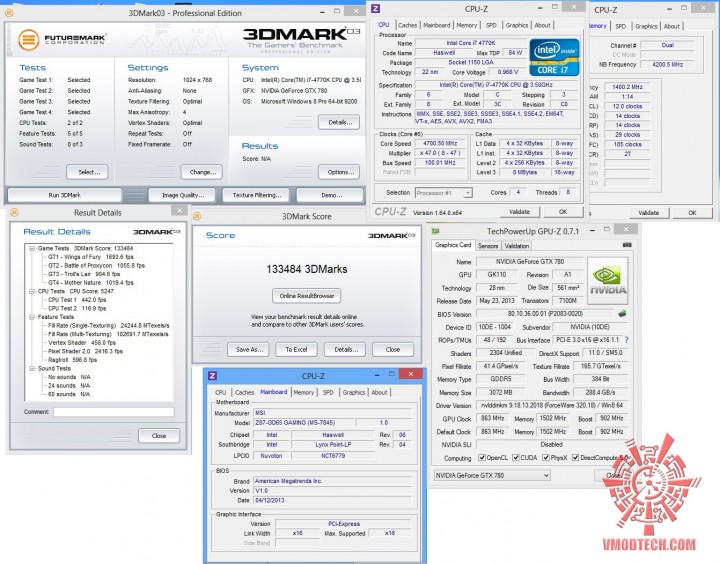This screenshot has width=720, height=564.
Task: Select the SPD tab in the CPU tab CPU-Z window
Action: pyautogui.click(x=491, y=25)
